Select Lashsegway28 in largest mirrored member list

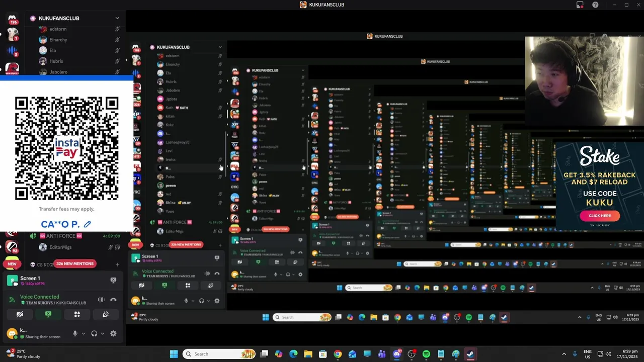click(x=178, y=142)
